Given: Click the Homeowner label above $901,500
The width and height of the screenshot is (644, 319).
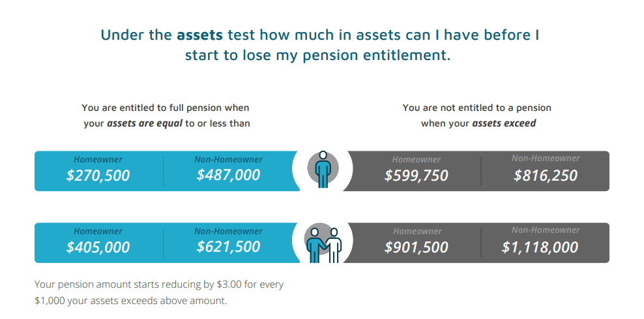Looking at the screenshot, I should click(x=417, y=232).
